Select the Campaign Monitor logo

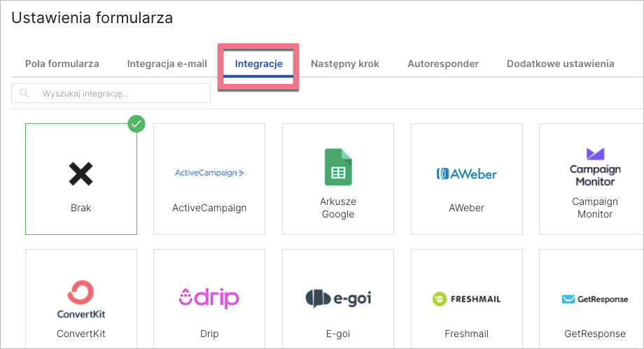tap(594, 166)
